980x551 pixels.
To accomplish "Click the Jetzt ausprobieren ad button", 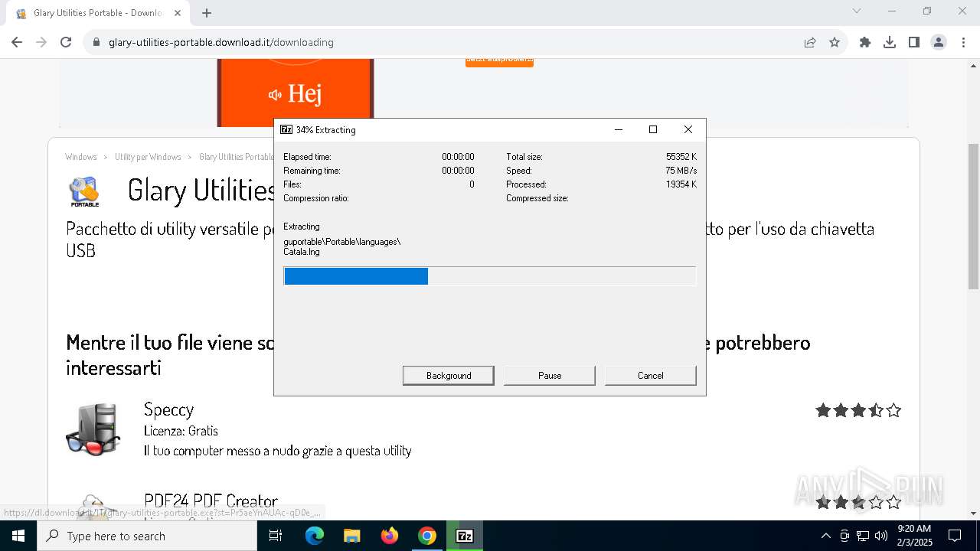I will click(x=499, y=60).
